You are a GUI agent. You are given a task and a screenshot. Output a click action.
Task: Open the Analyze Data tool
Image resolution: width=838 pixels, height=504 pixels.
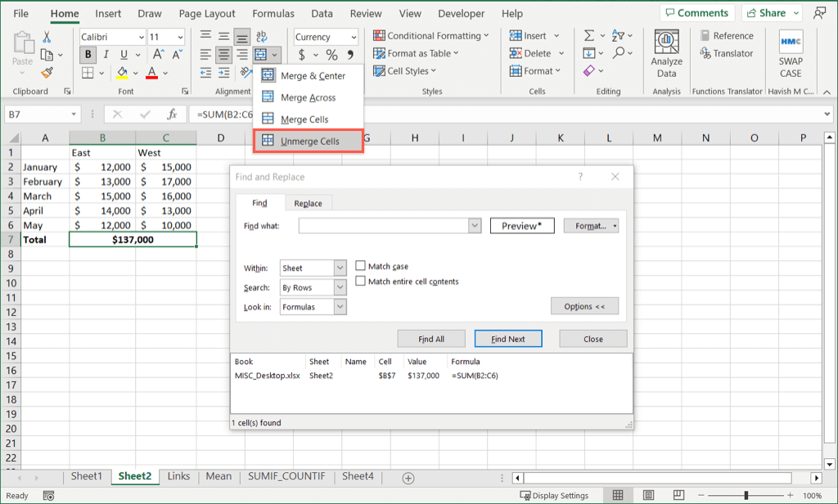(x=666, y=53)
